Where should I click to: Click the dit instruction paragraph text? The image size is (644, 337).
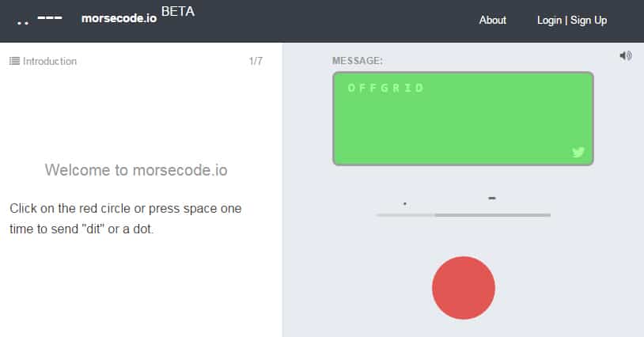tap(127, 219)
